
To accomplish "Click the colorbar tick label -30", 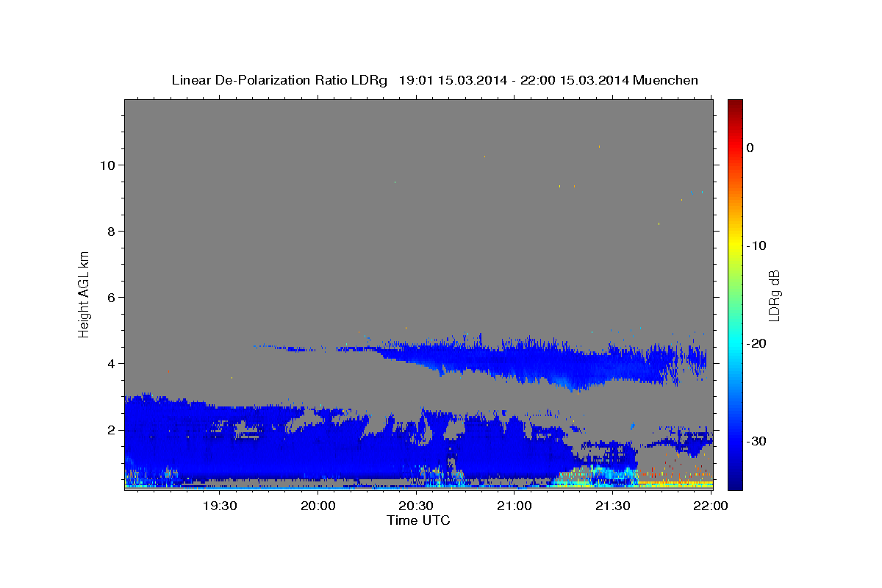I will (756, 441).
